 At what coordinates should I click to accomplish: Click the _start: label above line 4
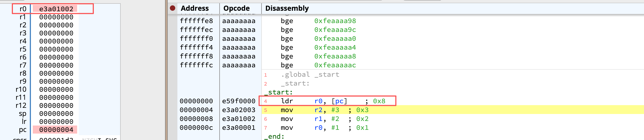[278, 92]
